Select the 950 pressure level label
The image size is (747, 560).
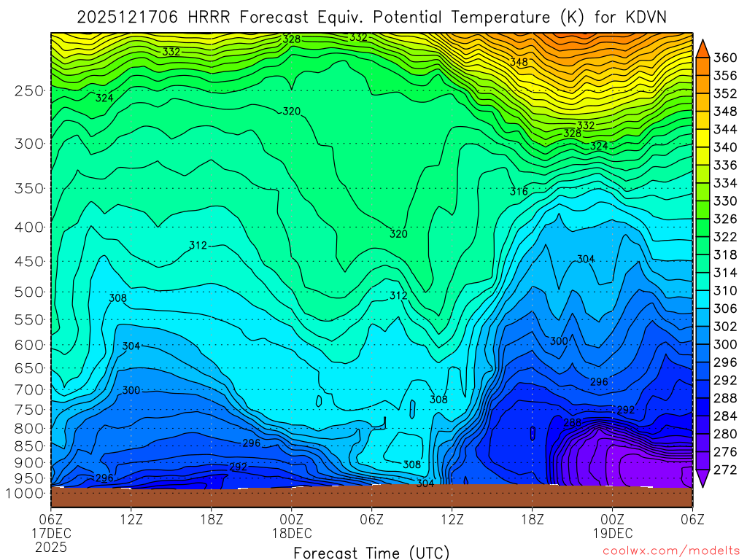coord(29,478)
